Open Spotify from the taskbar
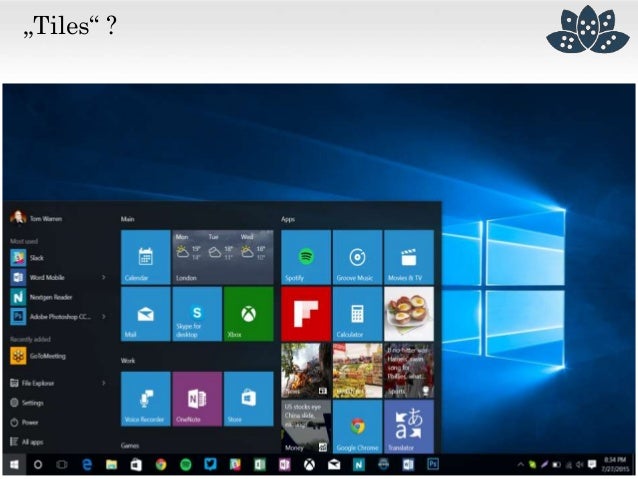The width and height of the screenshot is (638, 479). click(x=186, y=464)
